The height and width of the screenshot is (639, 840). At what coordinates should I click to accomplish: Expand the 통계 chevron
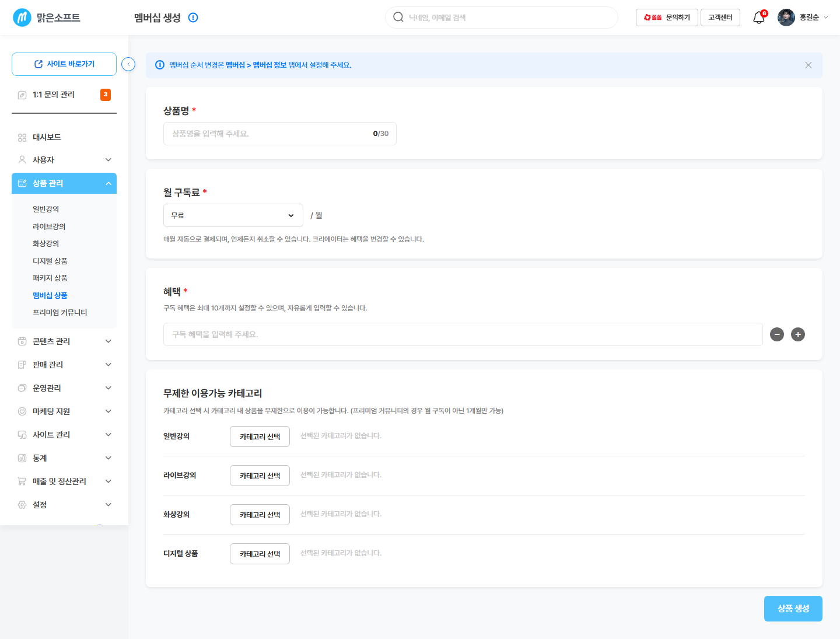[108, 458]
